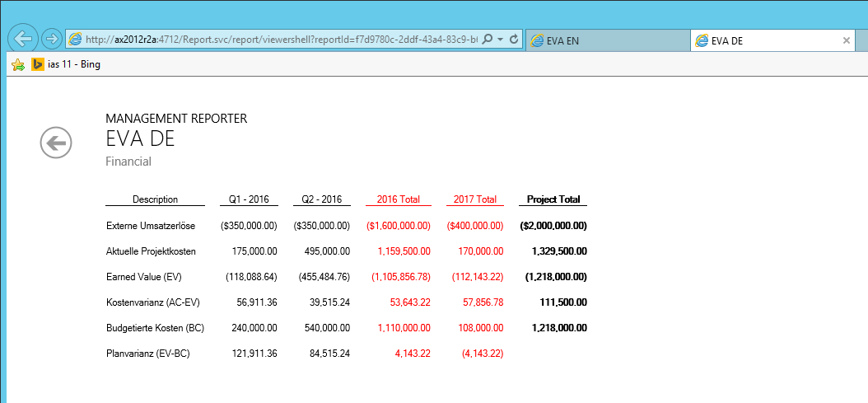The image size is (868, 403).
Task: Click the browser Back arrow button
Action: [23, 39]
